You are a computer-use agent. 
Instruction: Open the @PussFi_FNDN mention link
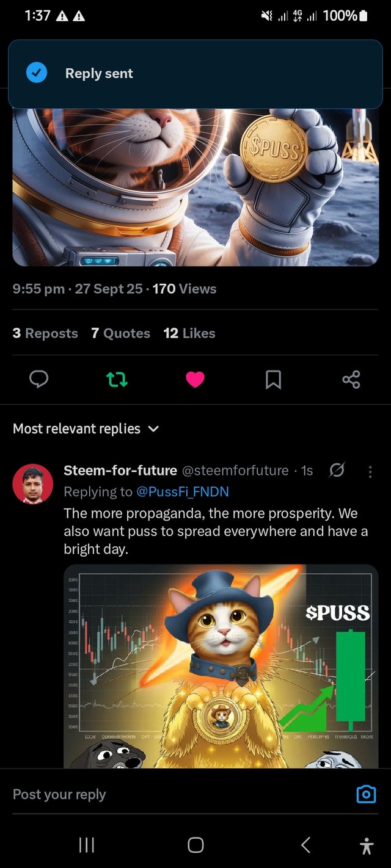click(x=183, y=491)
